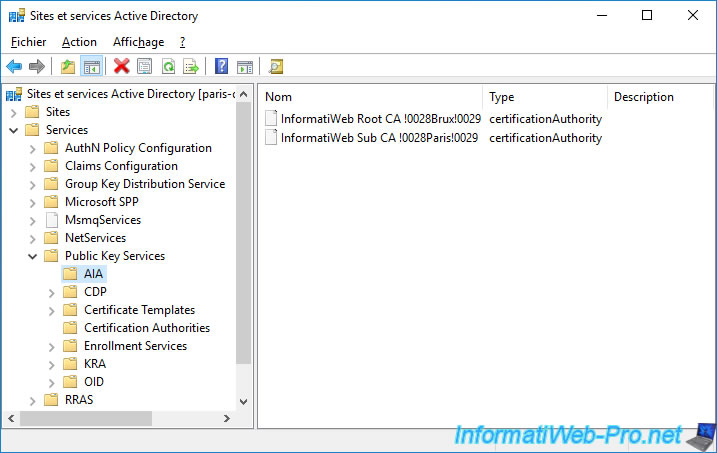
Task: Click the tree pane scroll down arrow
Action: [x=244, y=402]
